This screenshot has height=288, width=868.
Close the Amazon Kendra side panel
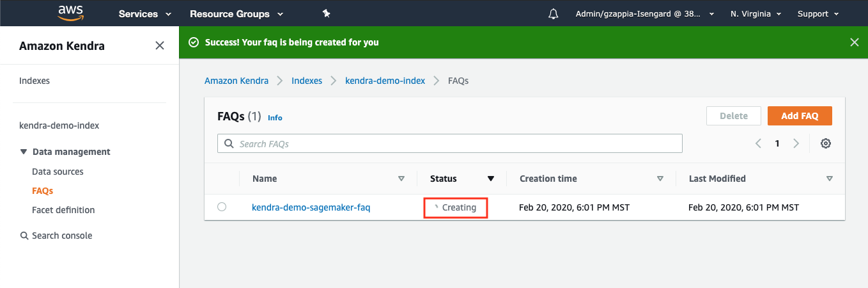point(160,45)
